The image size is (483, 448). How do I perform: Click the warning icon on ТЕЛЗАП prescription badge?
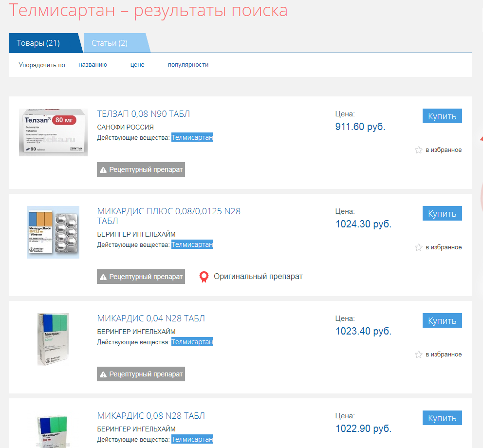pos(104,169)
